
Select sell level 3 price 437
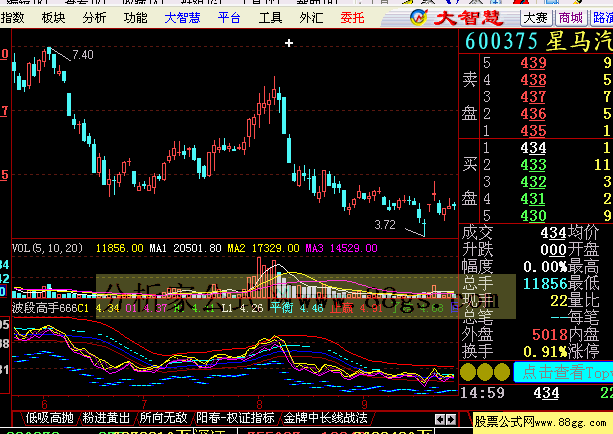coord(533,97)
